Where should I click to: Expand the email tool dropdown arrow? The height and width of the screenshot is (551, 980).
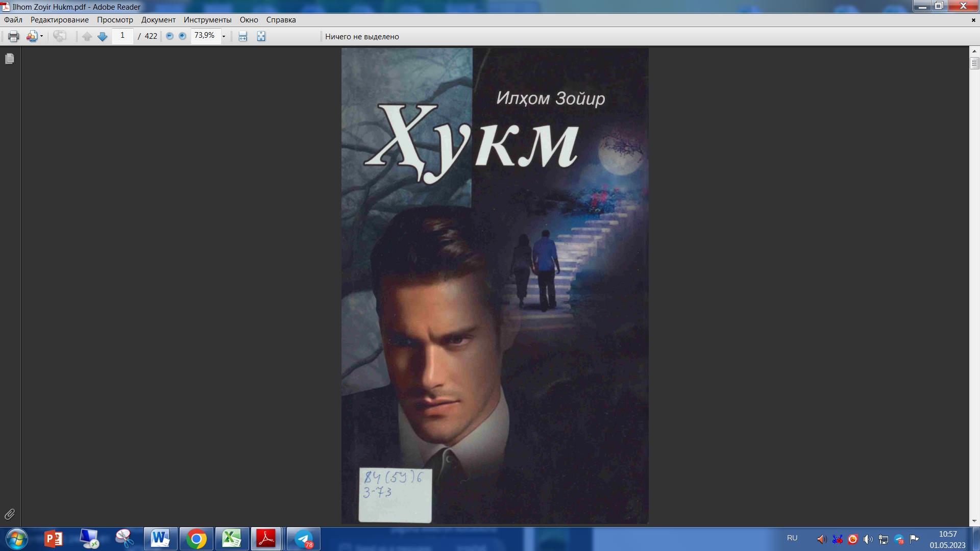[41, 36]
